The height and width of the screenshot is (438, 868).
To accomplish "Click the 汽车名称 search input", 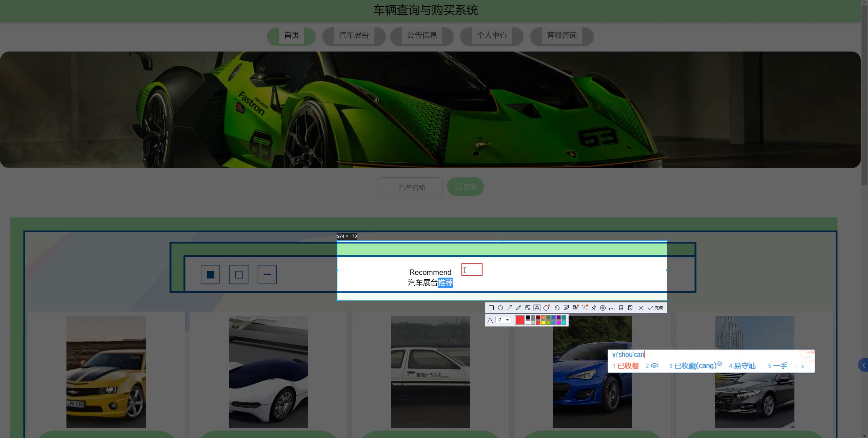I will [410, 187].
